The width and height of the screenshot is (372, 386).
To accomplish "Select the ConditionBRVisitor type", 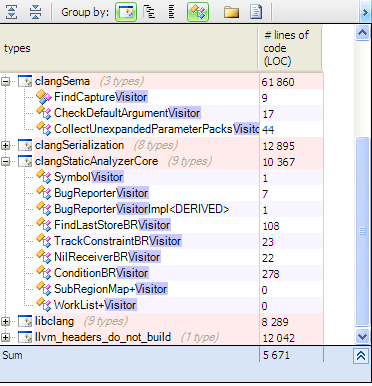I will tap(101, 273).
